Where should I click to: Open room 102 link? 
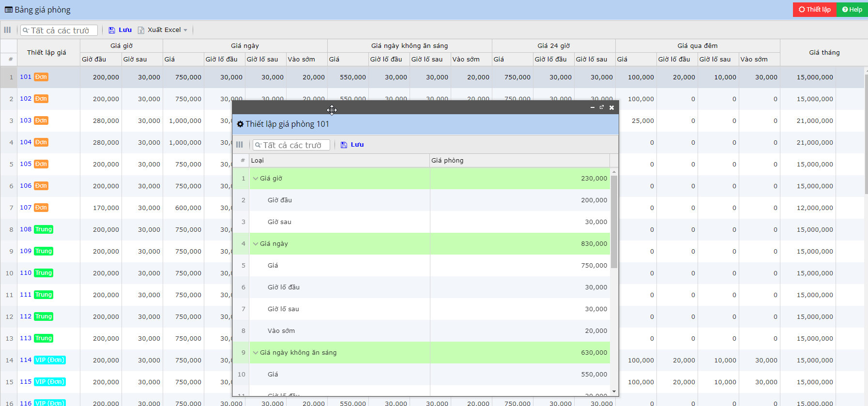tap(26, 99)
